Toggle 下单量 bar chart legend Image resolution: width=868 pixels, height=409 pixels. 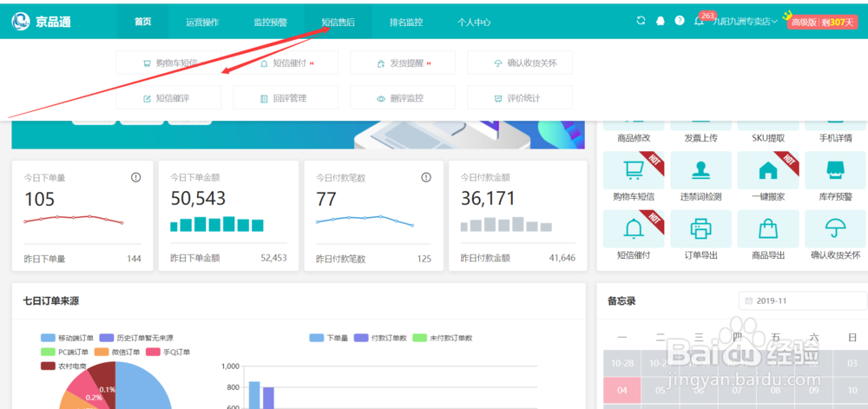click(329, 338)
